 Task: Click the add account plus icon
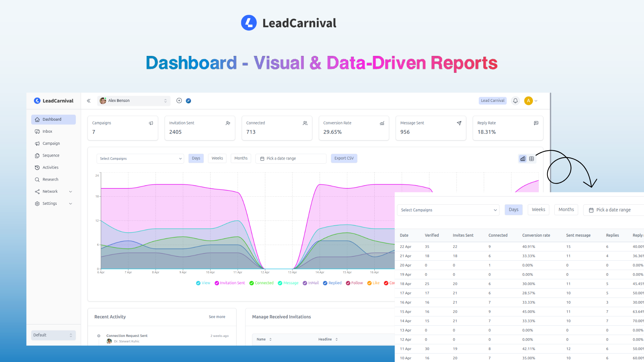pyautogui.click(x=179, y=101)
